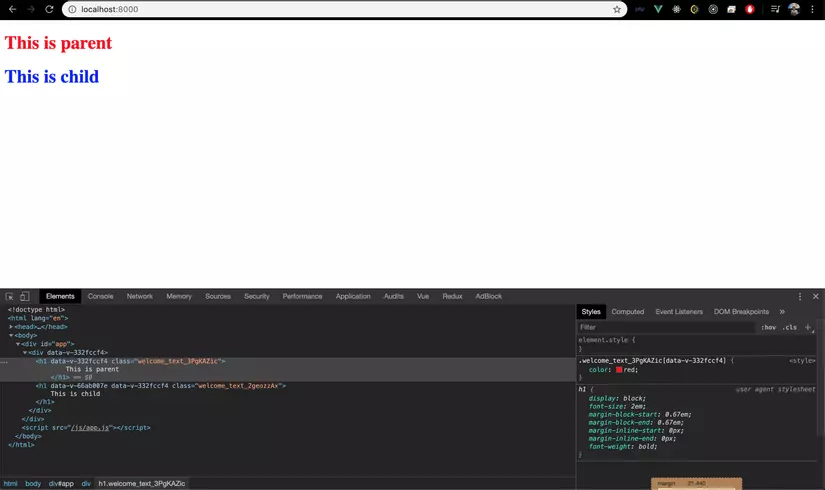Select the Elements tab
825x490 pixels.
click(x=60, y=296)
